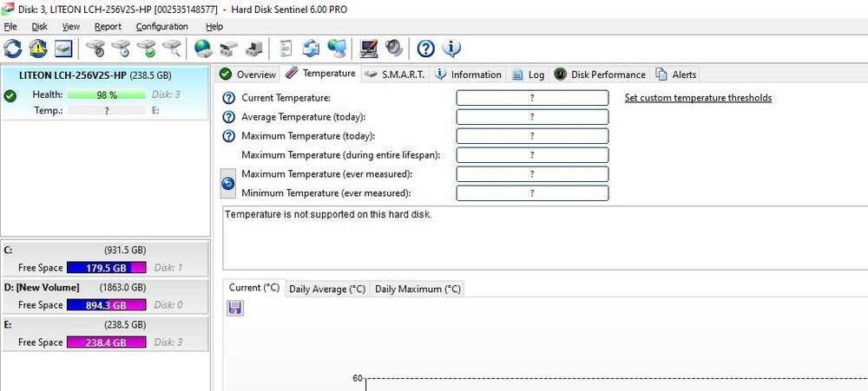868x391 pixels.
Task: Click the disk picture window toolbar icon
Action: tap(63, 49)
